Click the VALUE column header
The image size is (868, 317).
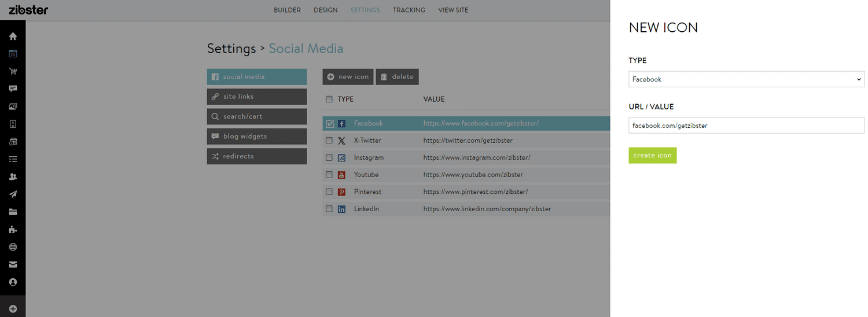click(434, 99)
